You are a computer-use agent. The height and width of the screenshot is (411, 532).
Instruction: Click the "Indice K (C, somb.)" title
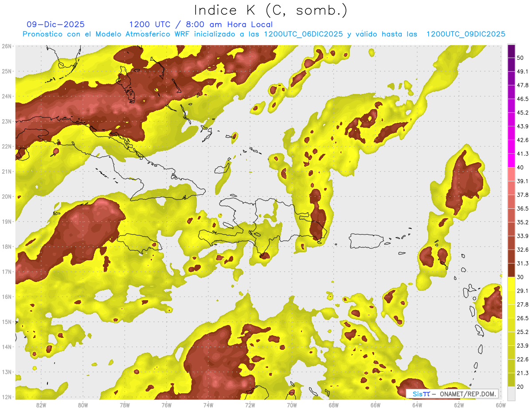pos(270,10)
